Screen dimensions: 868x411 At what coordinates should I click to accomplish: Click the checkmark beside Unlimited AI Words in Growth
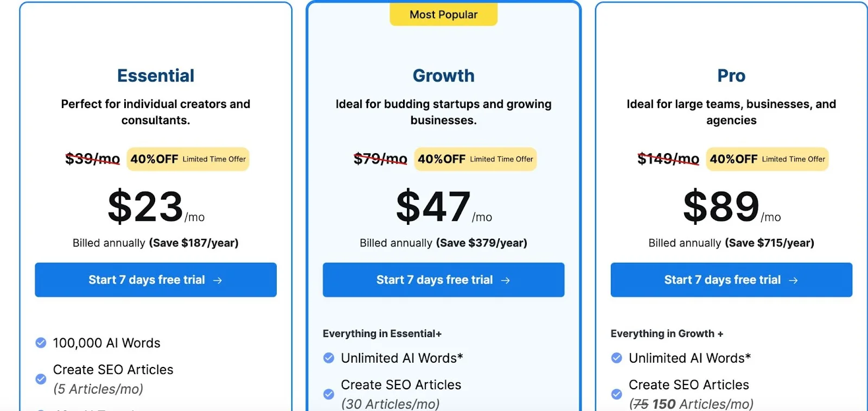point(329,357)
